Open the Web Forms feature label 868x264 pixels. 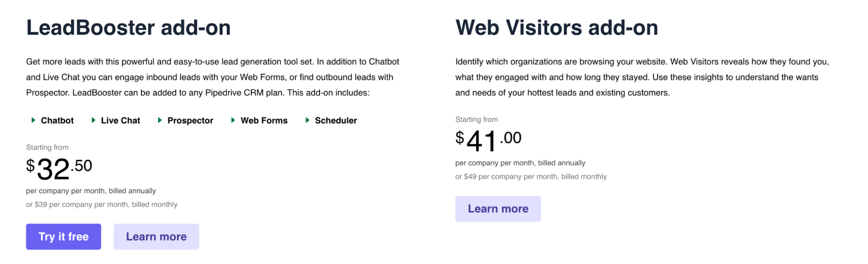pos(264,121)
